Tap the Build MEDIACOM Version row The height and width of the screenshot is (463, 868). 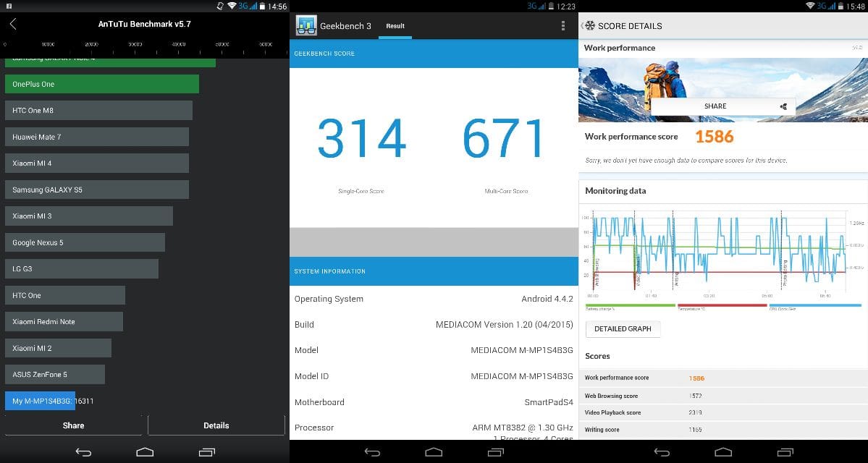coord(434,325)
